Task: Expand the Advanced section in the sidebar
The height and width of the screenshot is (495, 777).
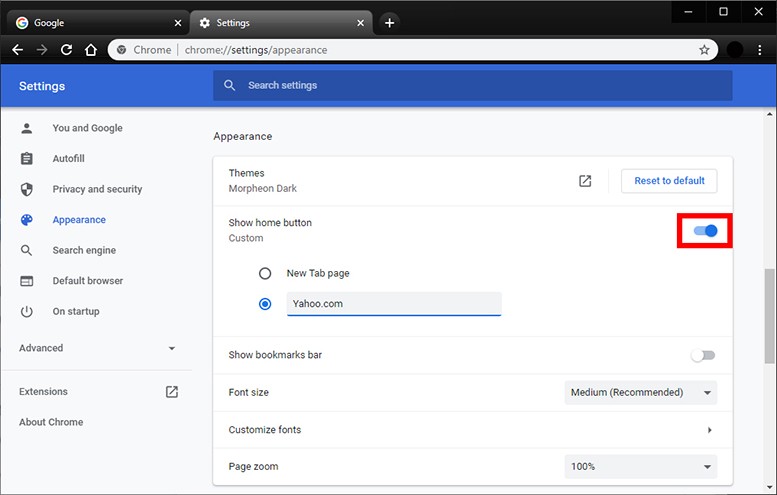Action: 98,348
